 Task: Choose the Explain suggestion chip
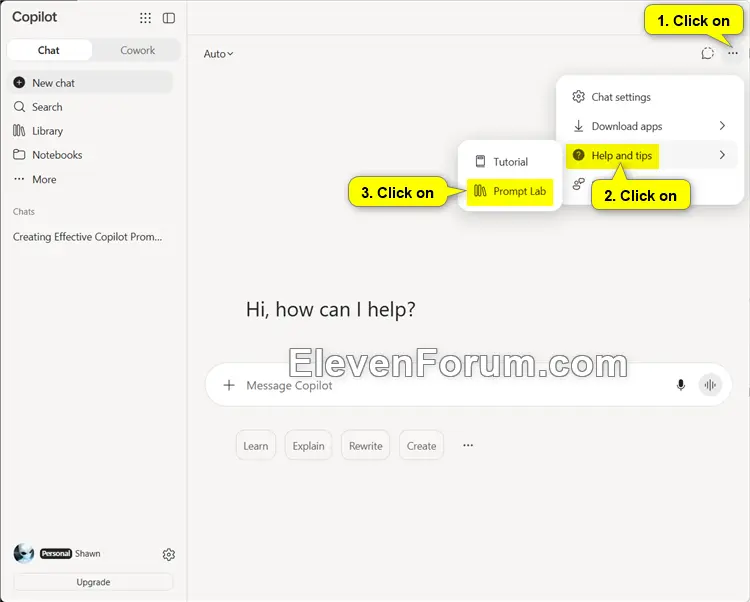point(309,446)
